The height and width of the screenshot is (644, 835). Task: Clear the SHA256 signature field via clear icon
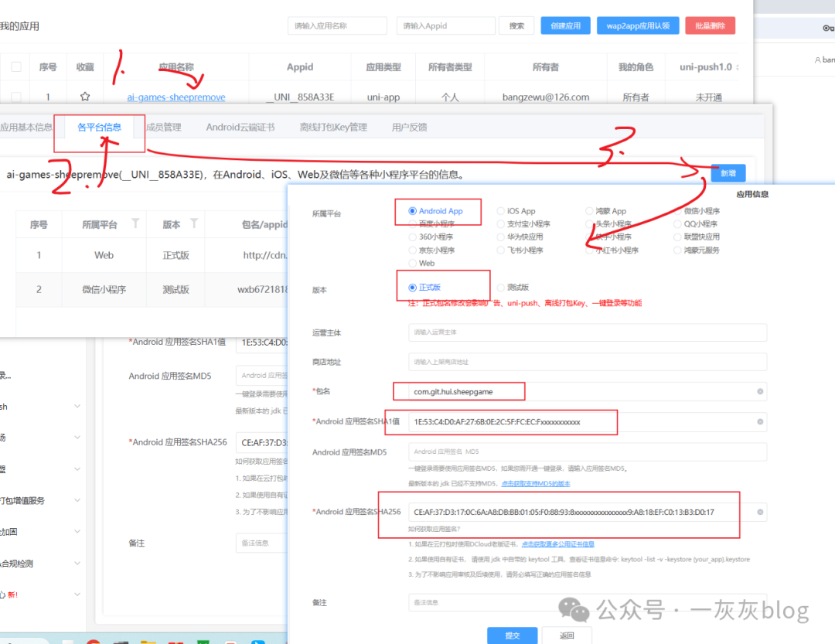(760, 512)
